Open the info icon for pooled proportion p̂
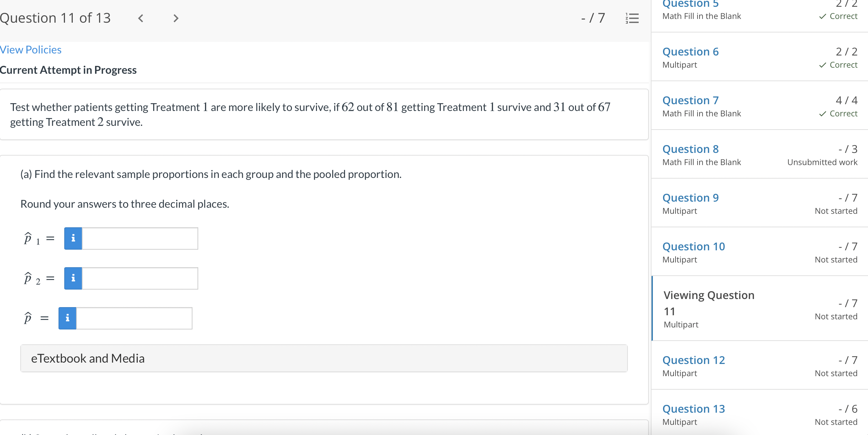This screenshot has width=868, height=435. tap(67, 318)
